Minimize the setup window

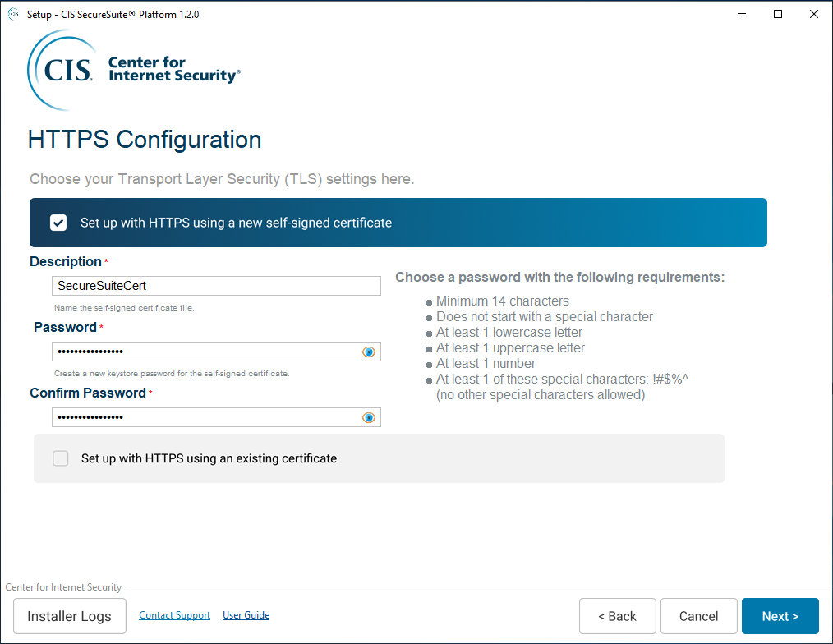[742, 14]
